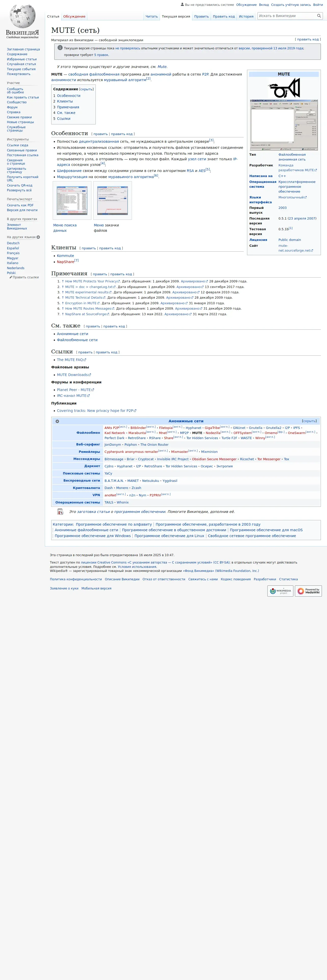Screen dimensions: 327x980
Task: Click Создать учётную запись link
Action: (x=291, y=5)
